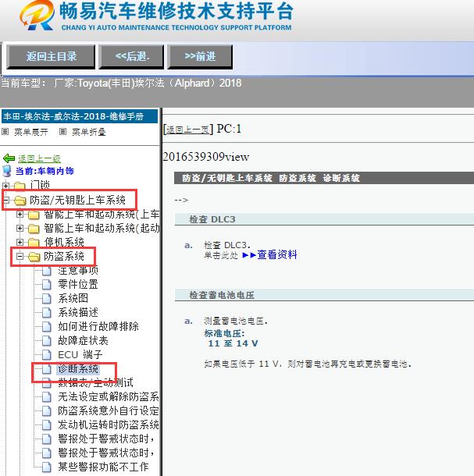Viewport: 474px width, 476px height.
Task: Click the 菜单折叠 list icon
Action: tap(63, 132)
